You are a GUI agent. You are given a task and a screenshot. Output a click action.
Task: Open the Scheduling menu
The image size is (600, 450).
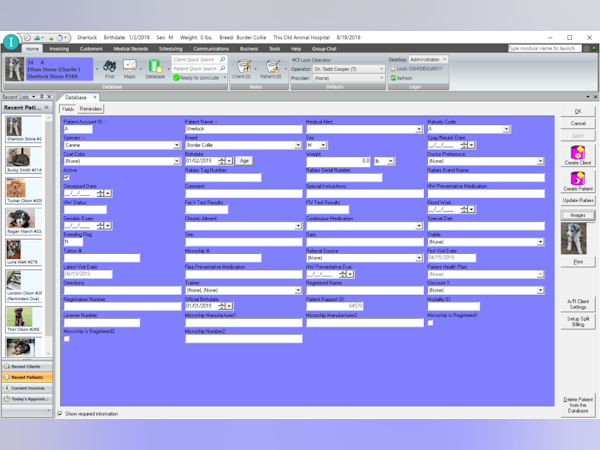point(170,49)
